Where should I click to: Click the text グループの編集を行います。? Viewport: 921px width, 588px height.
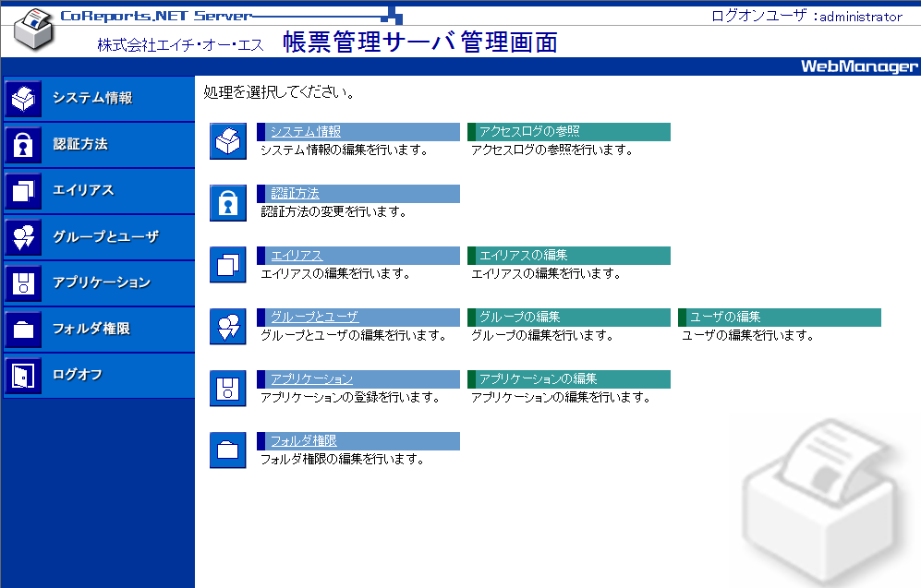(x=543, y=336)
